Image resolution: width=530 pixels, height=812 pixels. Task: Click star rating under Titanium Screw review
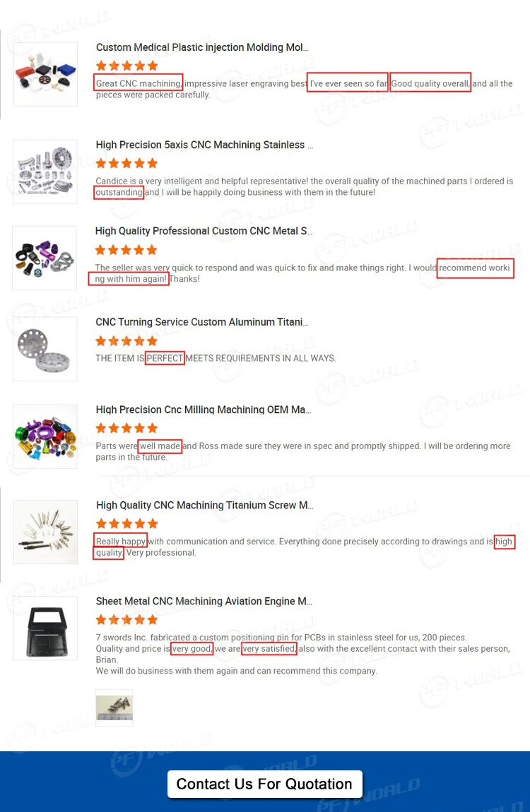click(x=127, y=523)
